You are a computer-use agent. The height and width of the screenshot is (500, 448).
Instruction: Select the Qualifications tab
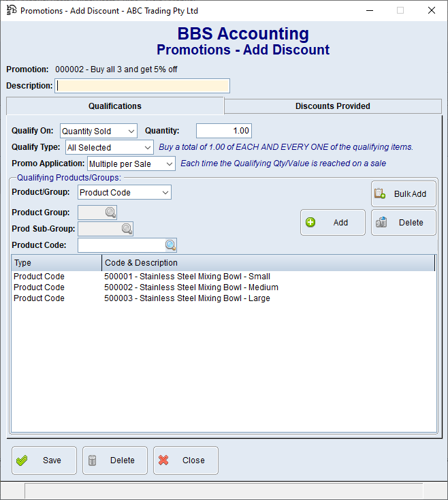[115, 106]
